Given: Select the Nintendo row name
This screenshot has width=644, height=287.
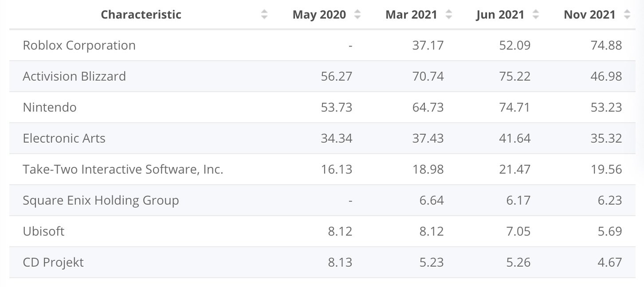Looking at the screenshot, I should [50, 107].
